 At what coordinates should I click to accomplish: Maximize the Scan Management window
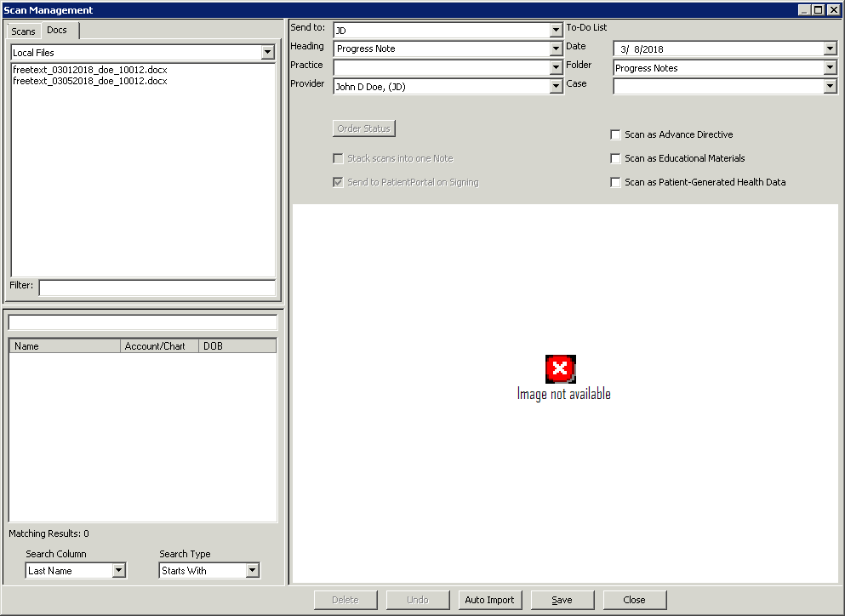(819, 10)
